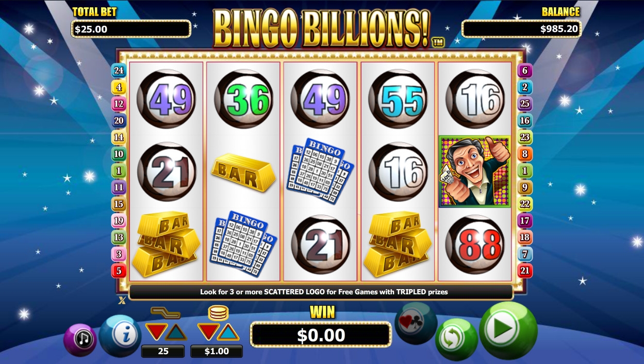This screenshot has width=644, height=364.
Task: Click the green 36 bingo ball symbol
Action: pyautogui.click(x=243, y=99)
